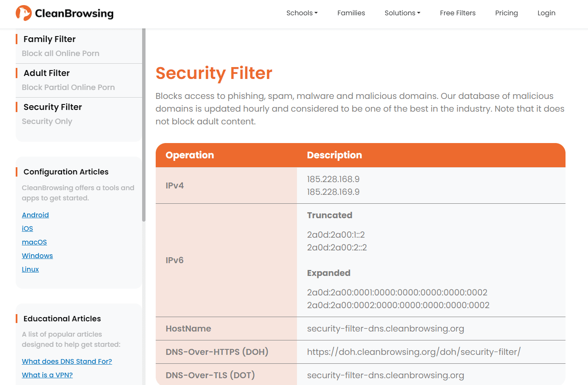Click the CleanBrowsing fox logo icon

[x=24, y=13]
